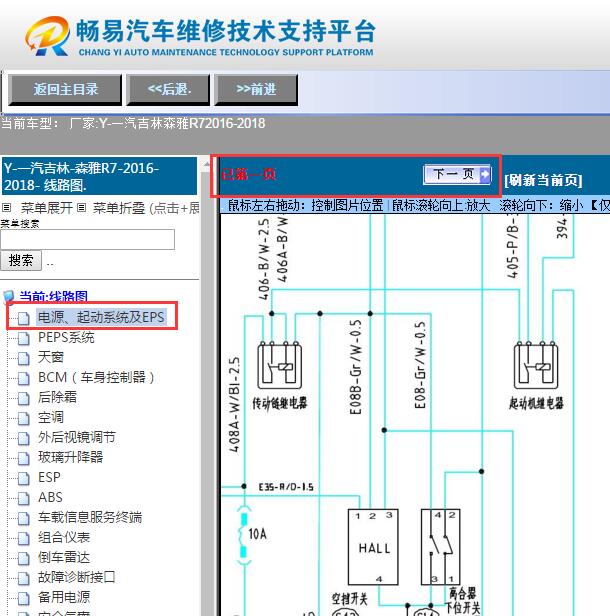Select 后除霜 wiring diagram
The height and width of the screenshot is (616, 610).
tap(57, 397)
